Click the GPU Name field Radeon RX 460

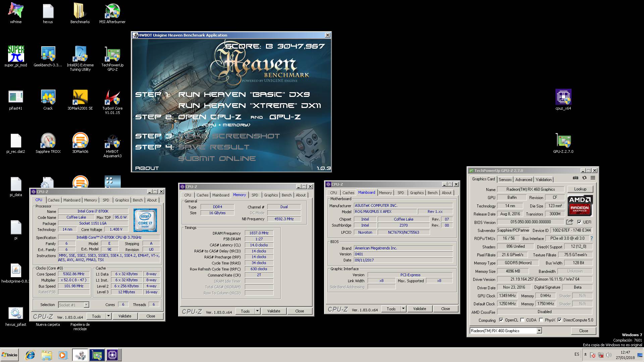coord(531,189)
